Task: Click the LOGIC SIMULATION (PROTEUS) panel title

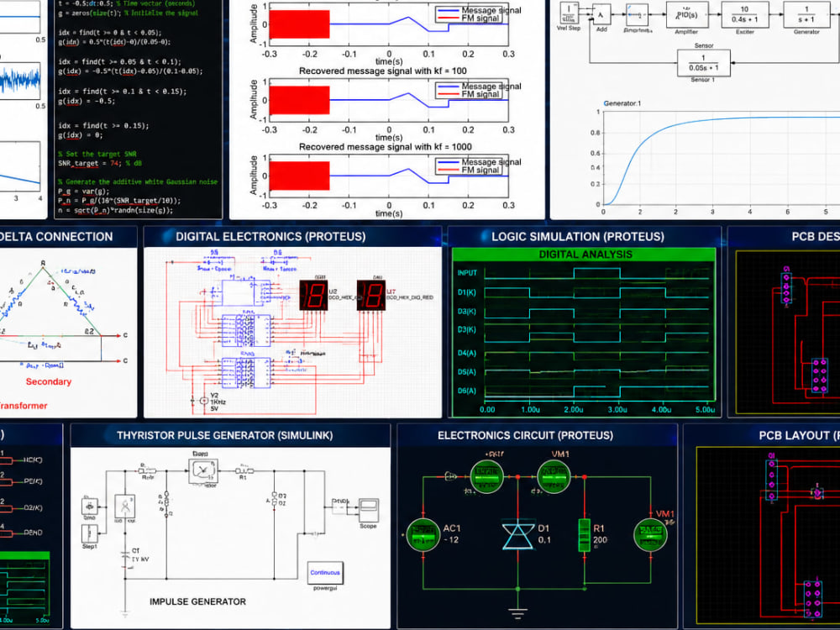Action: click(x=578, y=237)
